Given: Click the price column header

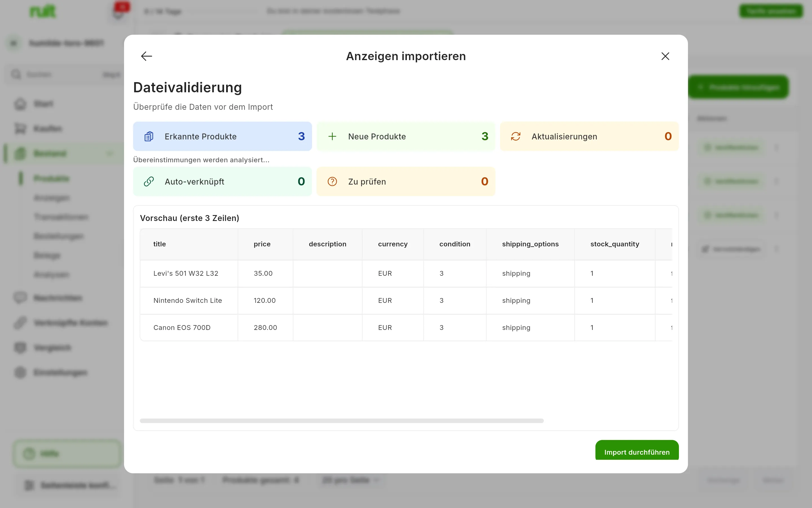Looking at the screenshot, I should click(265, 244).
